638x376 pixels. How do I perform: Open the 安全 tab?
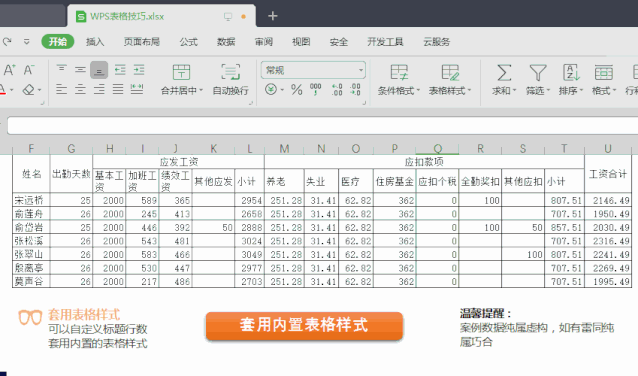(x=339, y=42)
